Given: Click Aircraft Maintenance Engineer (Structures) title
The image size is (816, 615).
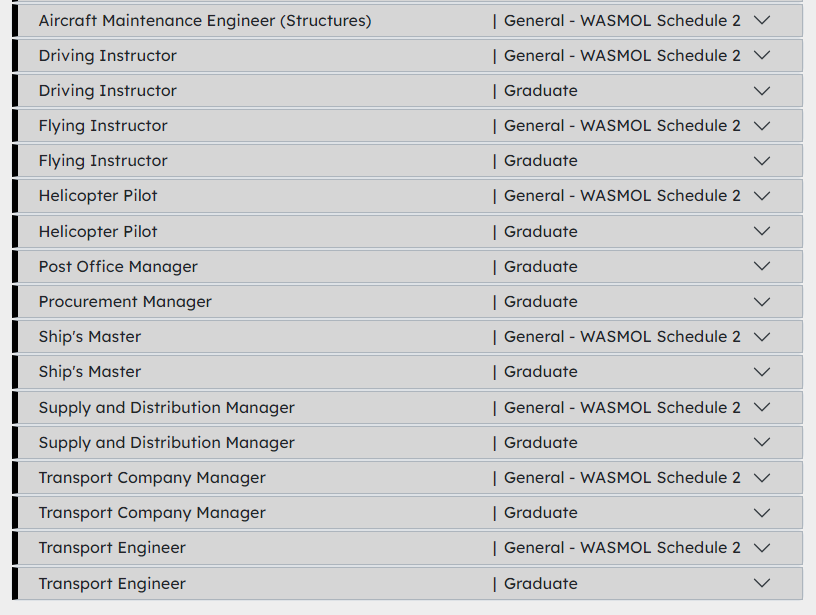Looking at the screenshot, I should coord(205,20).
